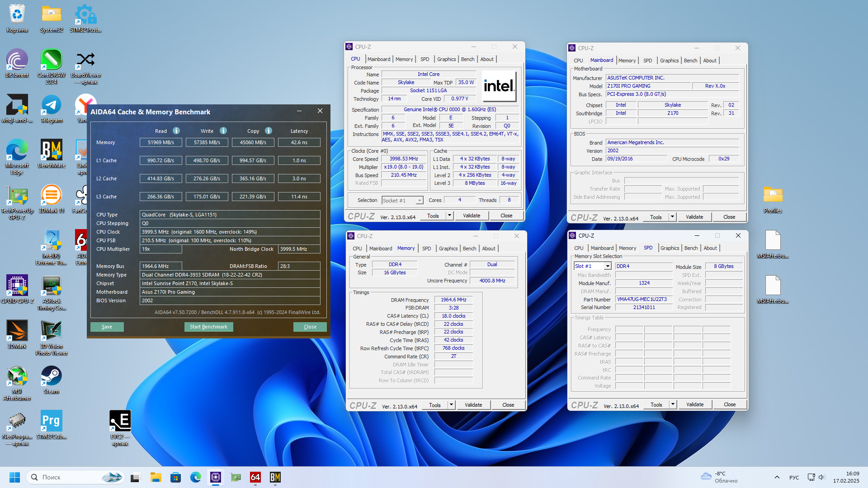The width and height of the screenshot is (868, 488).
Task: Launch BitTorrent from desktop
Action: (17, 63)
